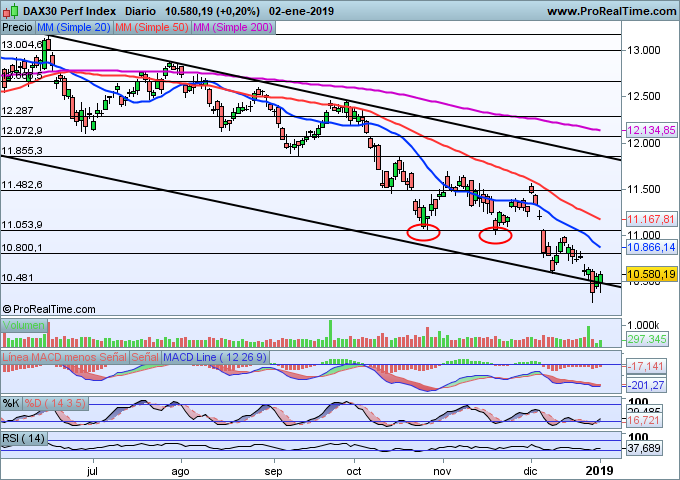This screenshot has width=680, height=480.
Task: Click the RSI (14) panel label
Action: click(24, 438)
